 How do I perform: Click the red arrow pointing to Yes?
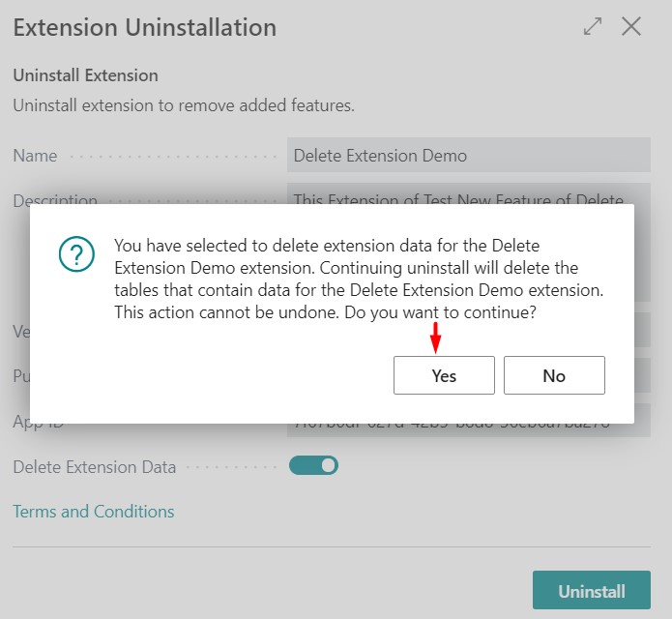[x=435, y=338]
